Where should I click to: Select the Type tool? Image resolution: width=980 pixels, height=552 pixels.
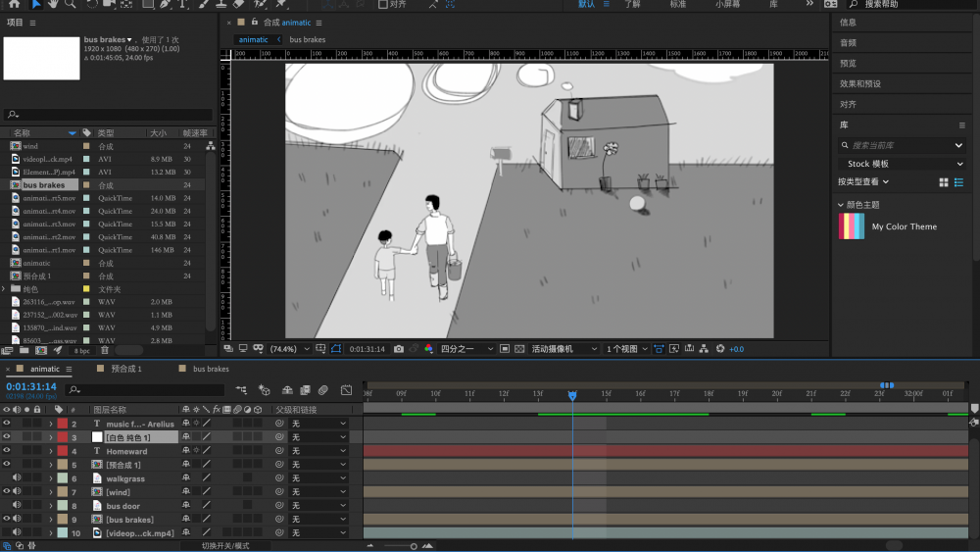click(x=182, y=3)
